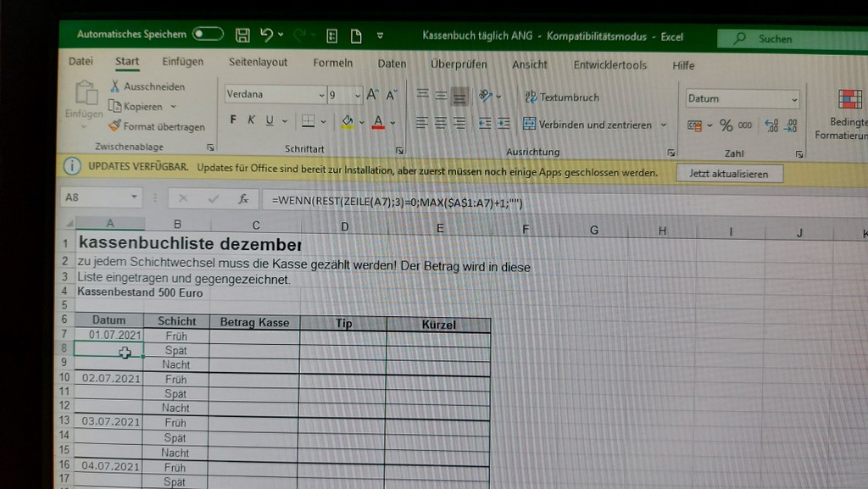
Task: Expand the Kopieren dropdown arrow
Action: 173,107
